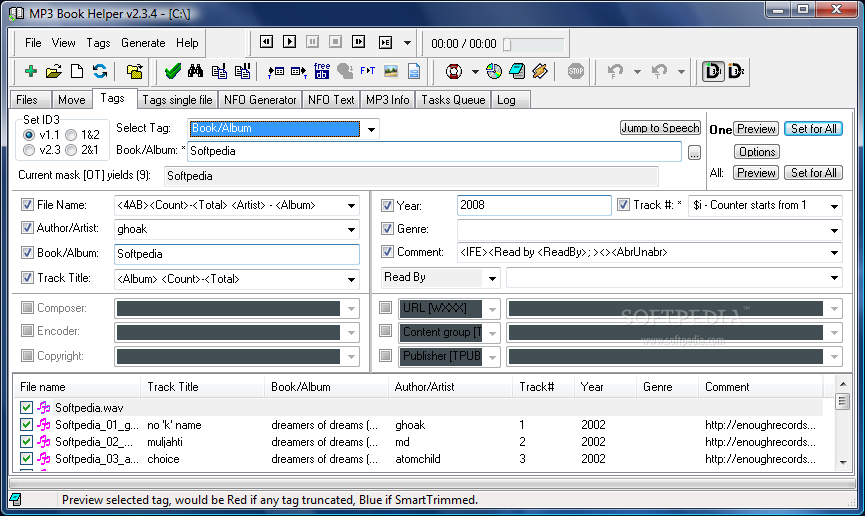Screen dimensions: 865x516
Task: Click the green checkmark toolbar icon
Action: tap(173, 71)
